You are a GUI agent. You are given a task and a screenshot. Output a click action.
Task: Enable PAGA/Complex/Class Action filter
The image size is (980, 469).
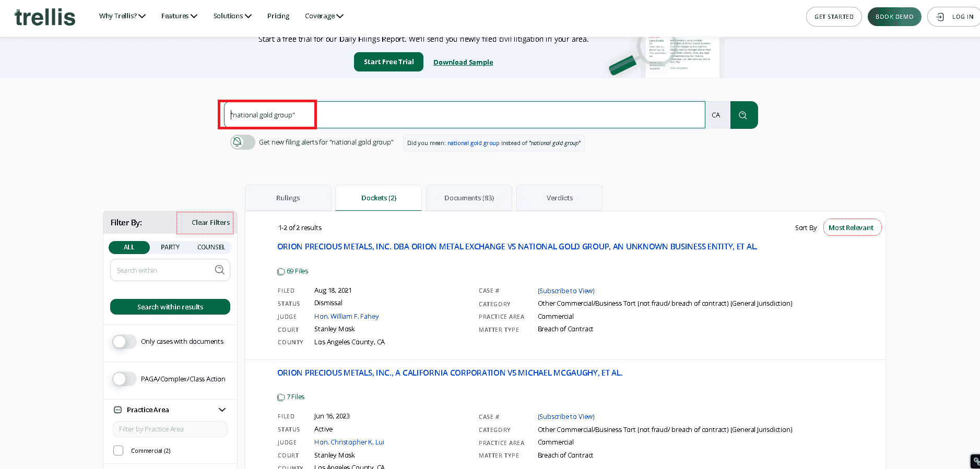point(124,379)
